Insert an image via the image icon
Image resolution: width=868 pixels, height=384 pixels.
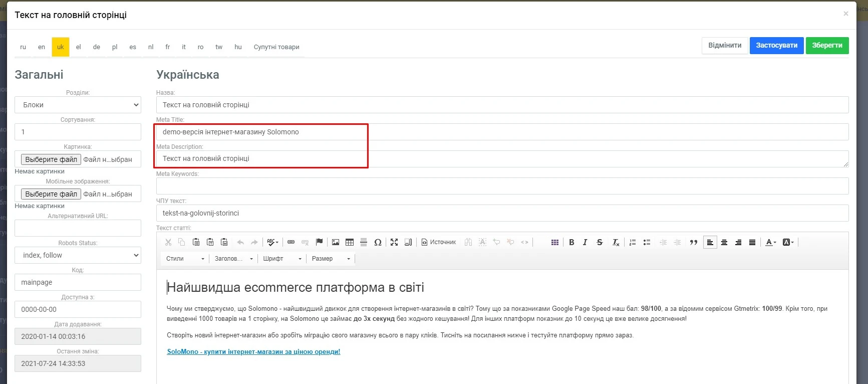336,242
